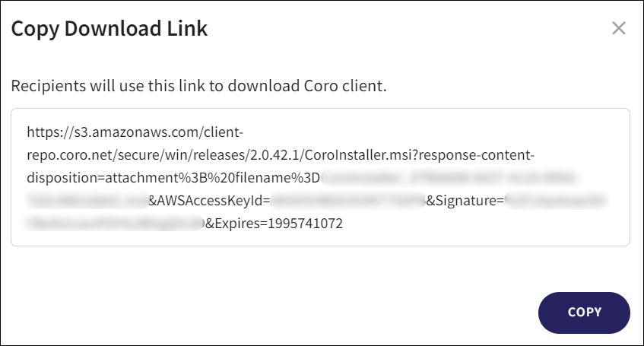Click "disposition=attachment%3B%20filename%3D" text
644x346 pixels.
tap(173, 179)
